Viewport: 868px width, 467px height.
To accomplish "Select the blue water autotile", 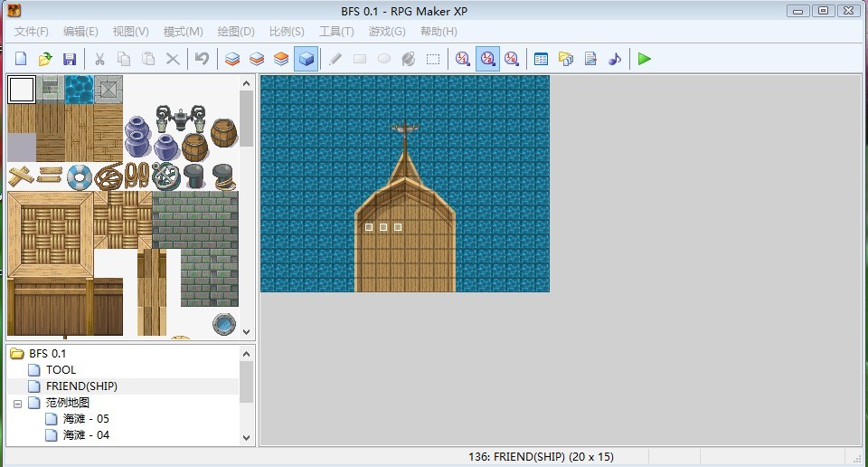I will pos(80,90).
